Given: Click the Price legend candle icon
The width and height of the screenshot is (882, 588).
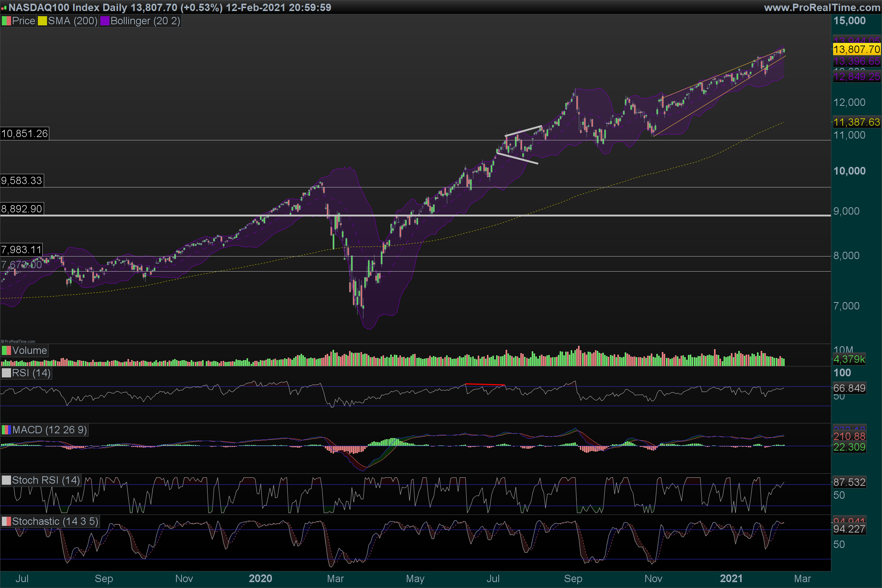Looking at the screenshot, I should (x=6, y=21).
